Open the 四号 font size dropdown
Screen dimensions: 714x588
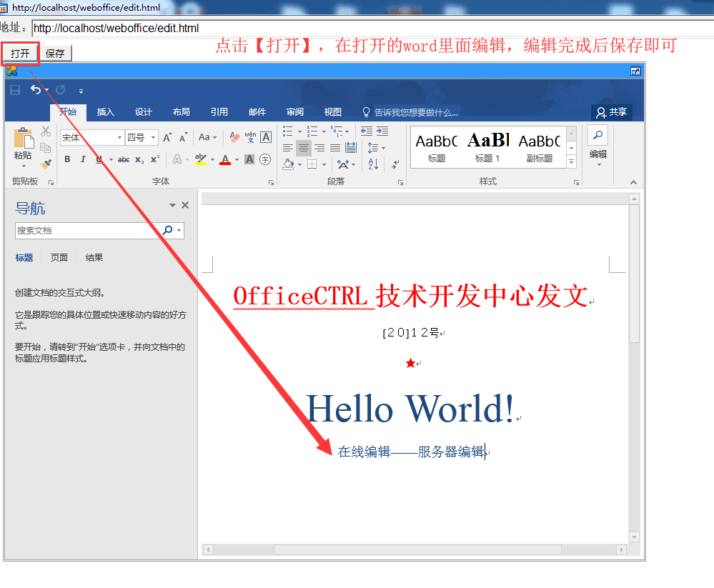coord(153,137)
